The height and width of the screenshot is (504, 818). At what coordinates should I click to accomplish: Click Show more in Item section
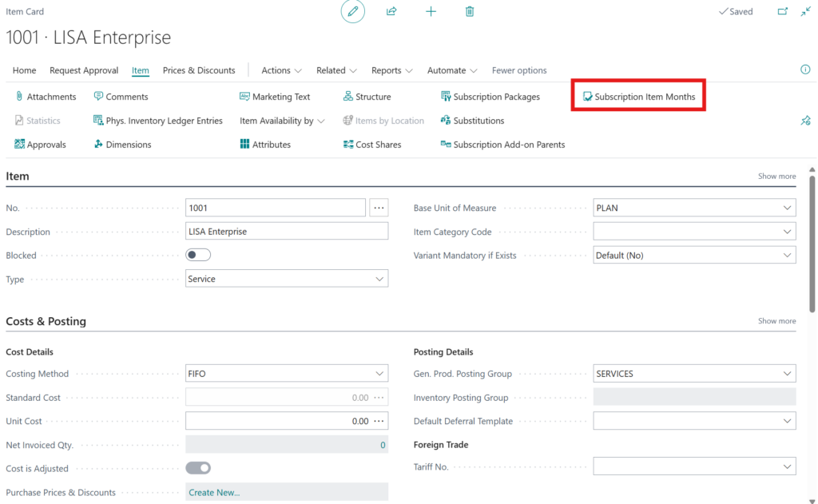point(776,177)
